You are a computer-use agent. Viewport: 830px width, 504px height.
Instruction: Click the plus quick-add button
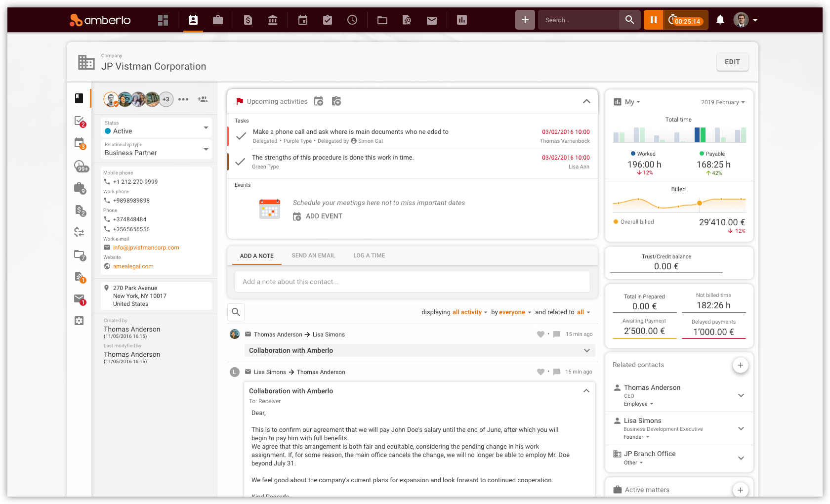click(525, 20)
